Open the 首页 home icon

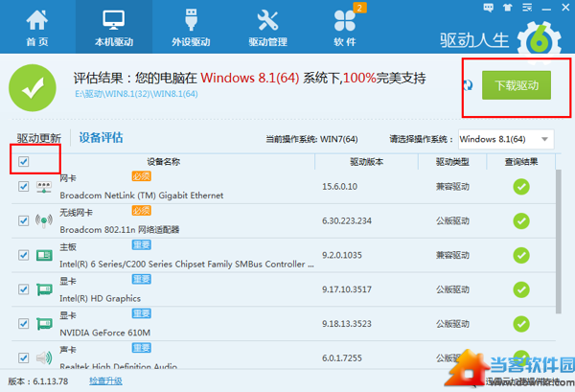pos(37,21)
